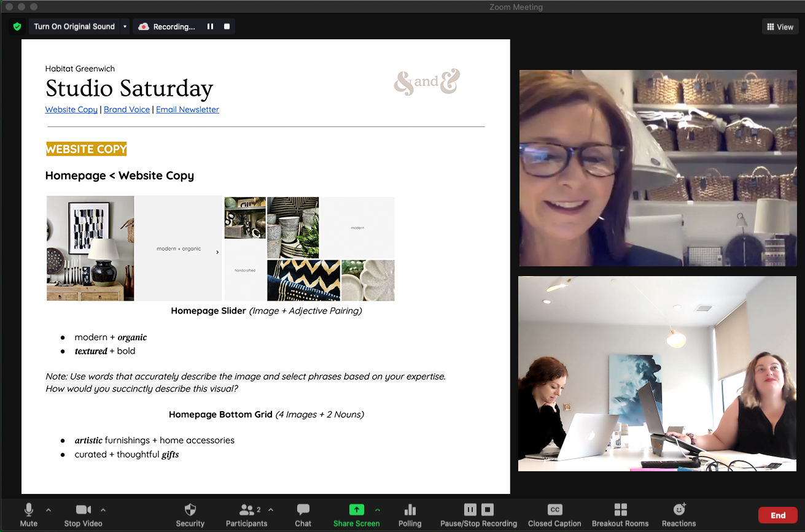Pause recording in bottom toolbar
805x532 pixels.
click(x=470, y=509)
